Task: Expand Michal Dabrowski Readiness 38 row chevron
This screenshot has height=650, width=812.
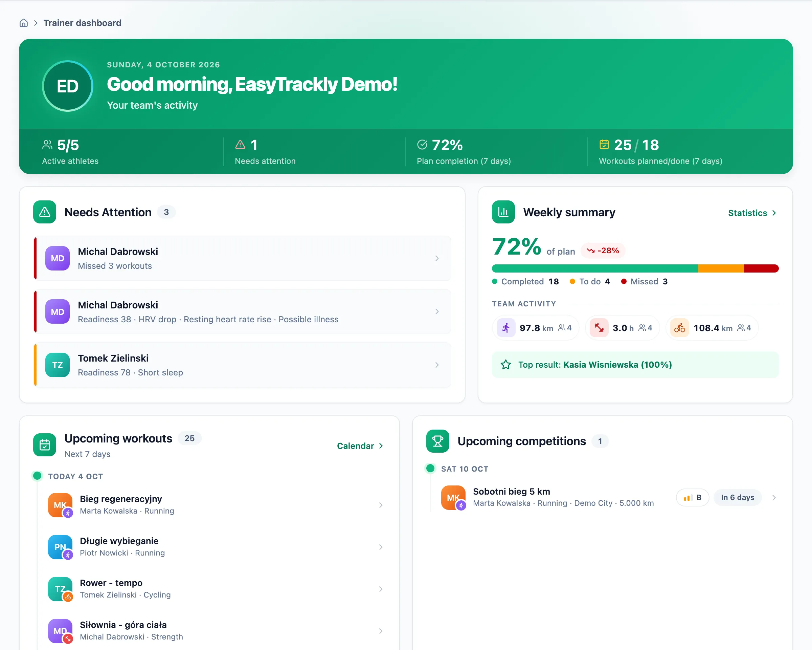Action: 437,311
